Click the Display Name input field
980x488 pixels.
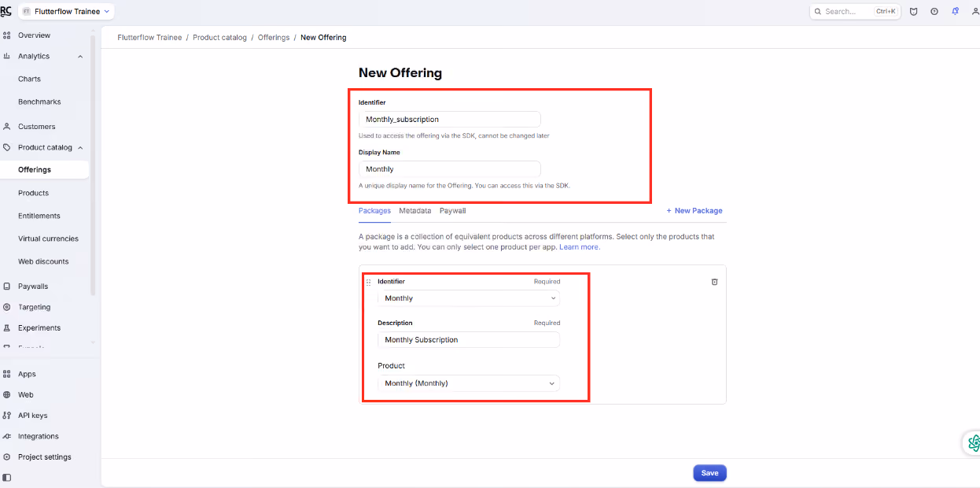coord(450,169)
